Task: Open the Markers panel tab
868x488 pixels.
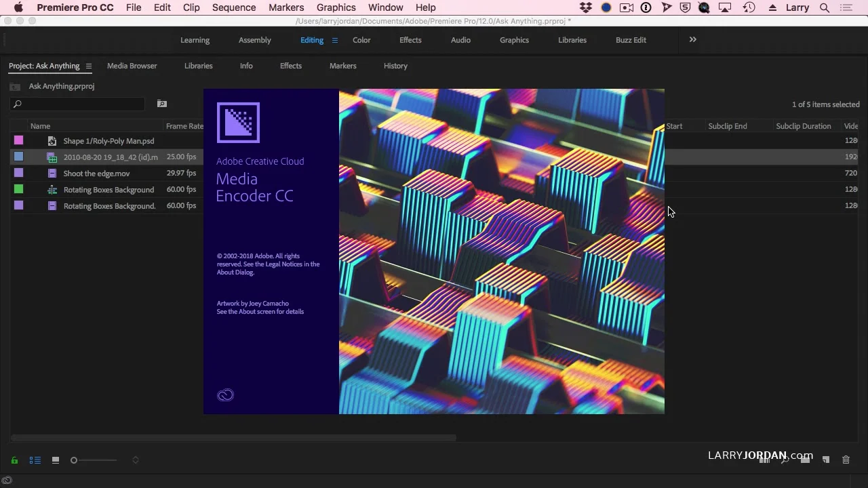Action: 343,66
